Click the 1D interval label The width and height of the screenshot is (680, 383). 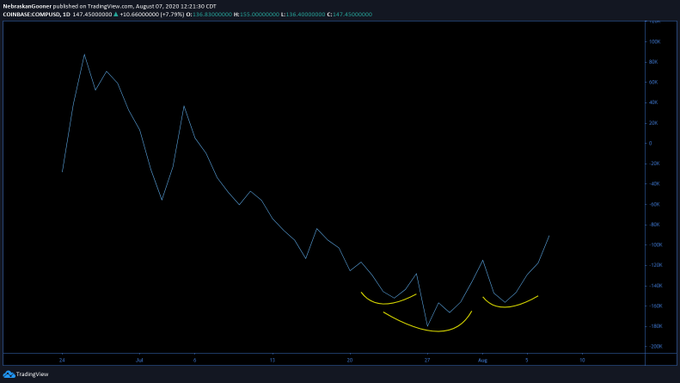tap(66, 14)
